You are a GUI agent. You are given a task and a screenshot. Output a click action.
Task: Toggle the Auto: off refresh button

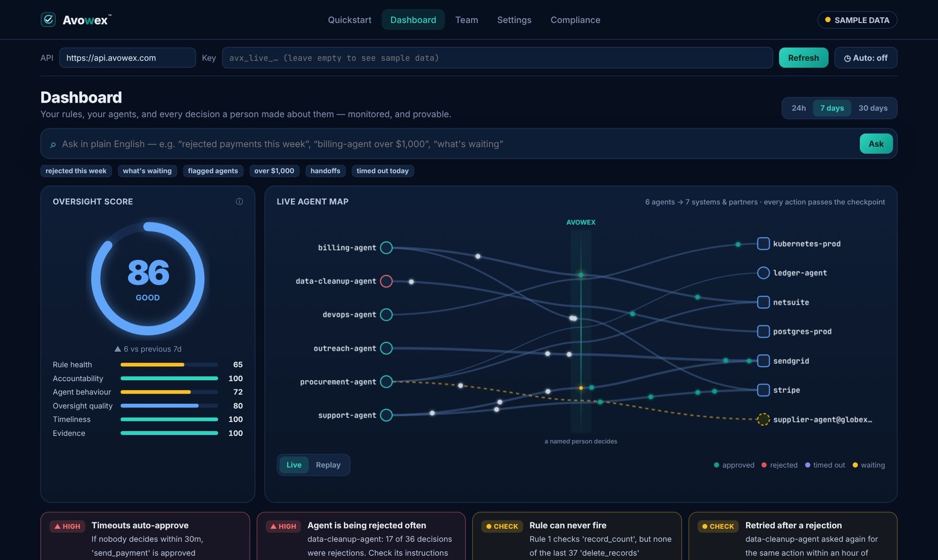pyautogui.click(x=866, y=58)
